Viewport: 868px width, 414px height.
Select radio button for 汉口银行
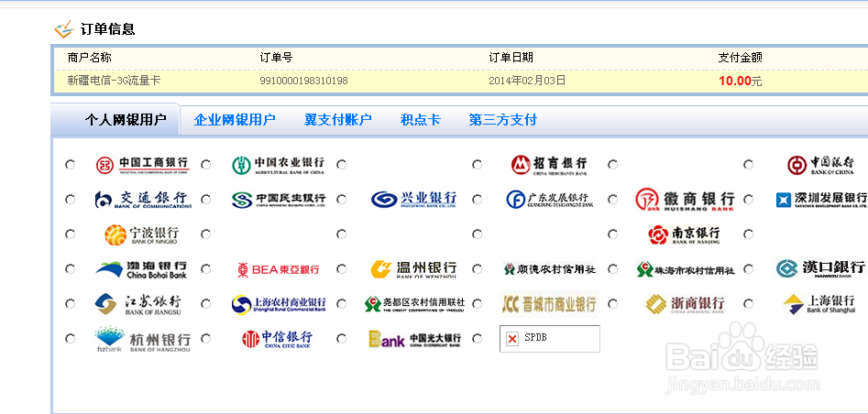[749, 269]
